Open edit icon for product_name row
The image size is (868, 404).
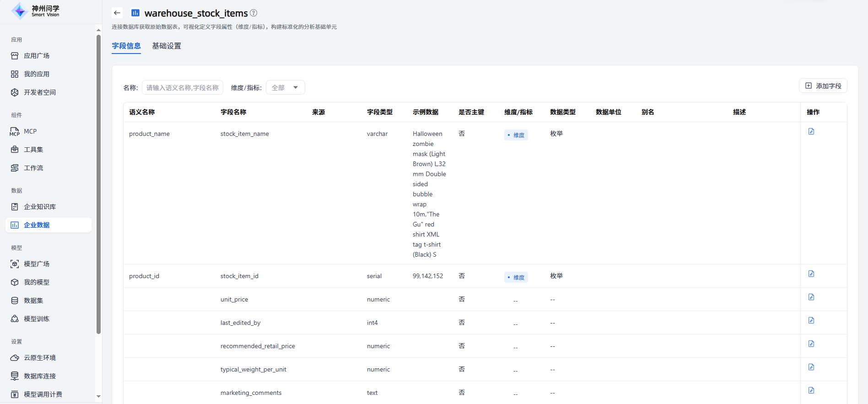point(811,132)
